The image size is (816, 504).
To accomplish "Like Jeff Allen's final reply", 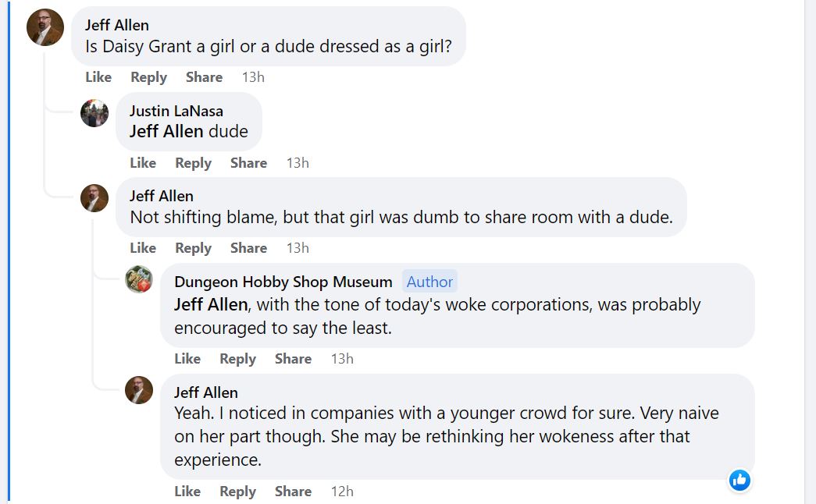I will [187, 492].
